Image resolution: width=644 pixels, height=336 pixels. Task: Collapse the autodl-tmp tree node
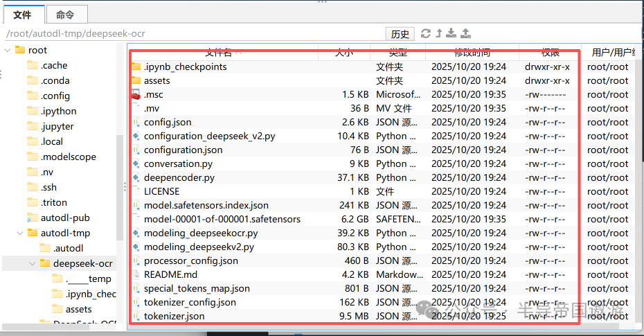click(x=19, y=233)
